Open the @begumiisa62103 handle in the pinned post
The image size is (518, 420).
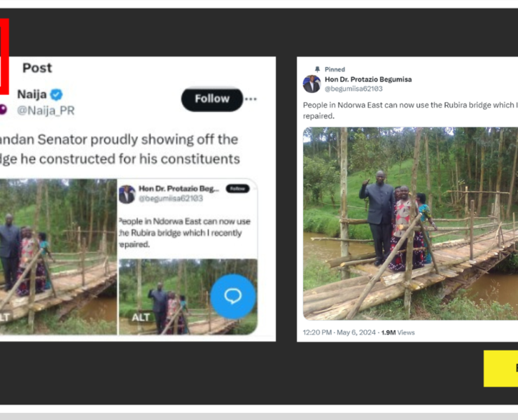coord(353,89)
